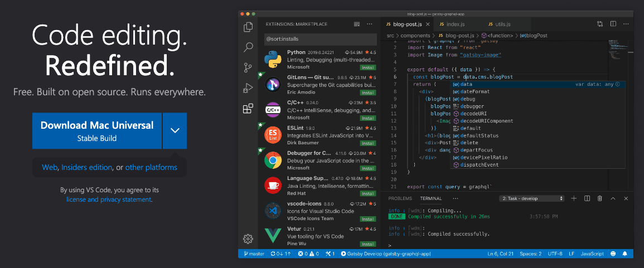Click the Download Mac Universal button
Screen dimensions: 644x268
(x=97, y=131)
